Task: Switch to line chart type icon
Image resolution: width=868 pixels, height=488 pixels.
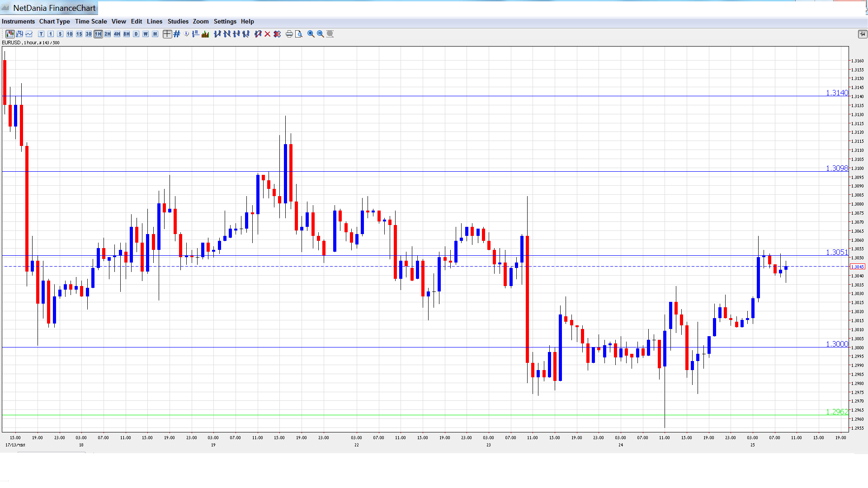Action: (29, 34)
